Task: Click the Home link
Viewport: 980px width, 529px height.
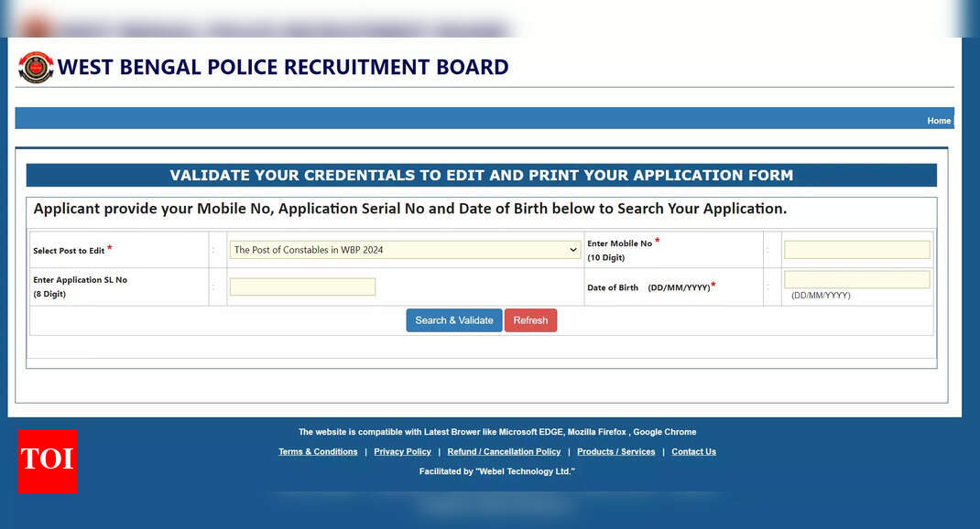Action: point(939,120)
